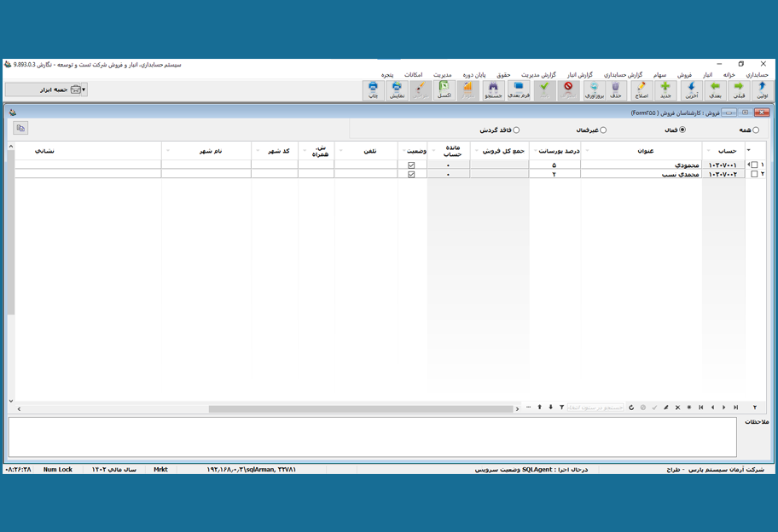Click the grid navigator edit pencil icon

(666, 408)
